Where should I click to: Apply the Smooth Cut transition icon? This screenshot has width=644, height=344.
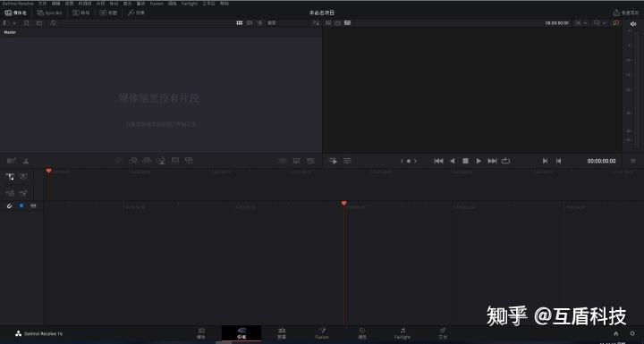tap(310, 161)
